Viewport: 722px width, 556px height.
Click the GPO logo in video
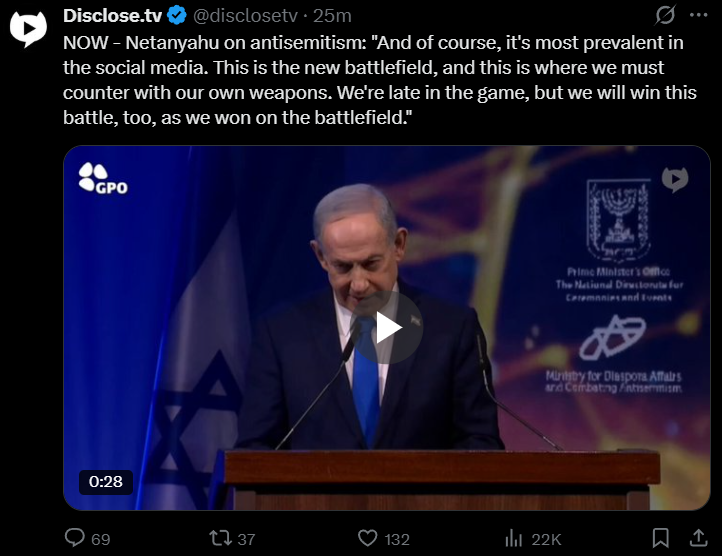click(103, 178)
